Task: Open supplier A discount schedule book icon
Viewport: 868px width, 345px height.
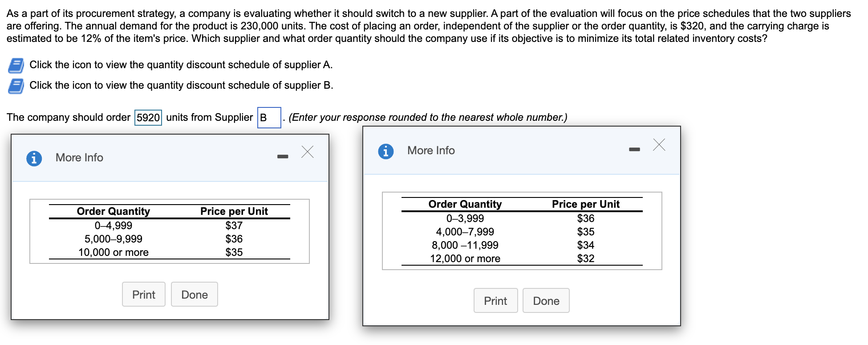Action: point(16,66)
